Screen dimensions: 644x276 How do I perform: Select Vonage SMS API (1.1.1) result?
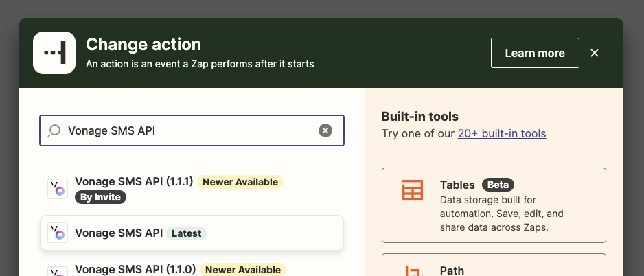[192, 189]
